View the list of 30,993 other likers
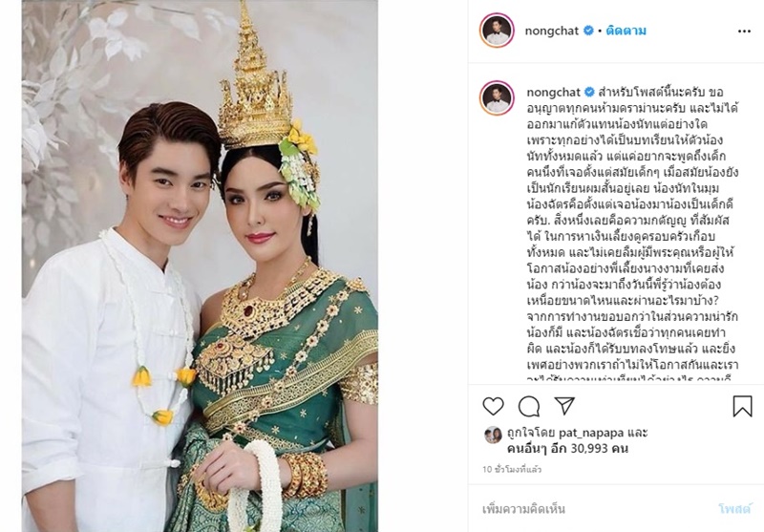764x532 pixels. pyautogui.click(x=567, y=448)
